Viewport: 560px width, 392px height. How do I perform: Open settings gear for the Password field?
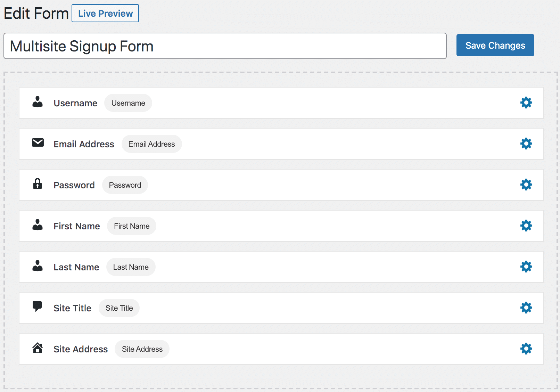click(x=526, y=185)
